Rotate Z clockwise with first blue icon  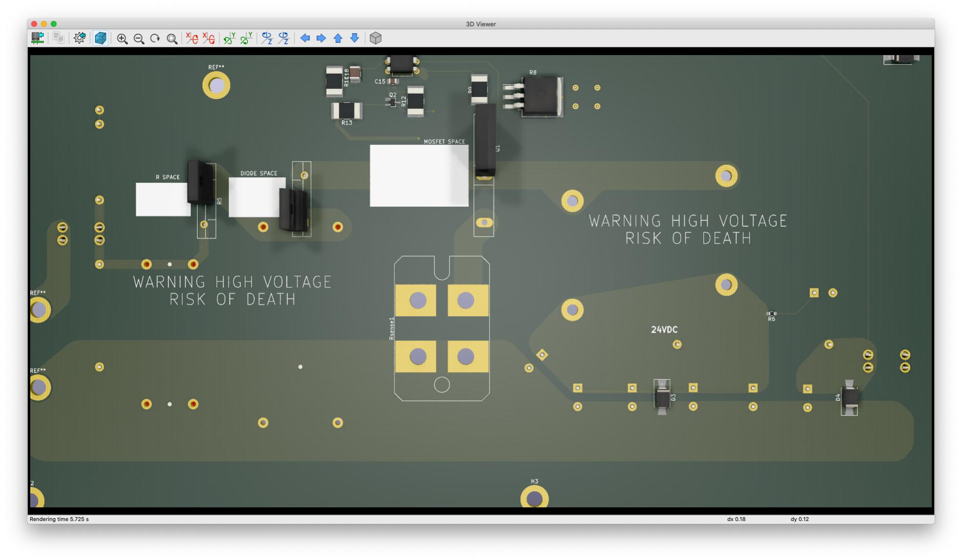coord(267,38)
